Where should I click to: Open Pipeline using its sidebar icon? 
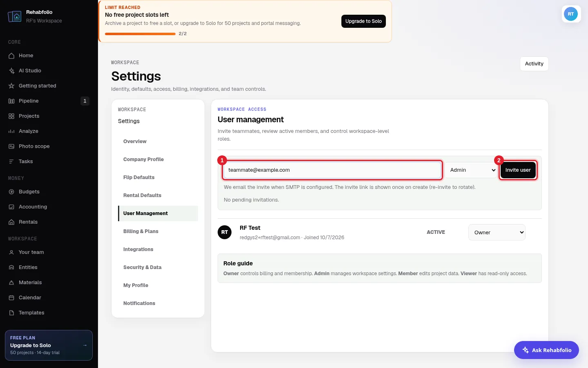[x=11, y=101]
